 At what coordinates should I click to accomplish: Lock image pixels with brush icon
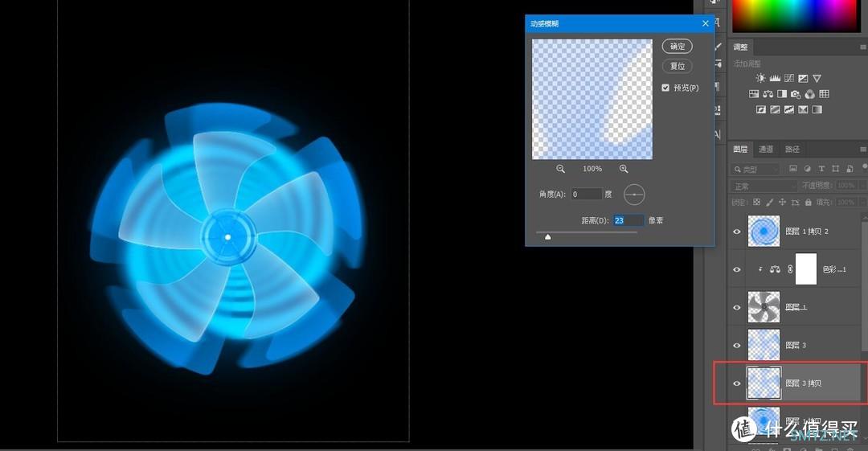point(769,203)
